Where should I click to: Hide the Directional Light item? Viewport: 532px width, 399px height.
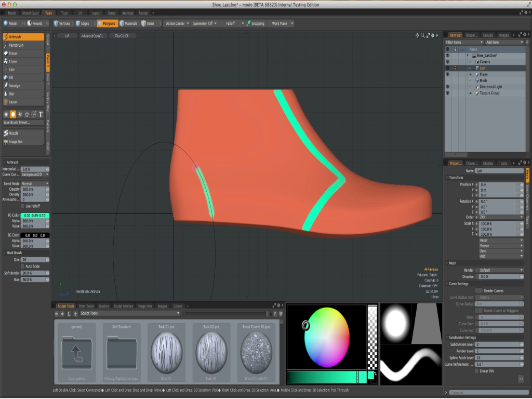tap(447, 87)
